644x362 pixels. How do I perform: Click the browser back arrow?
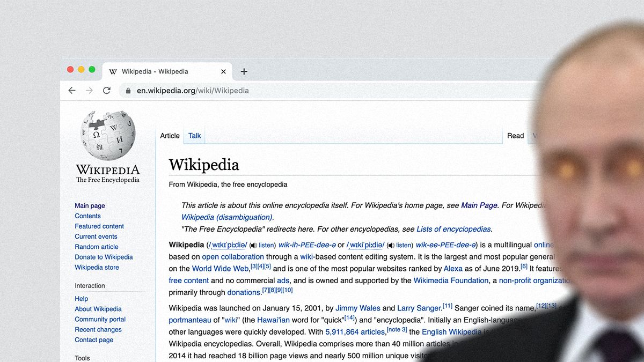tap(72, 91)
